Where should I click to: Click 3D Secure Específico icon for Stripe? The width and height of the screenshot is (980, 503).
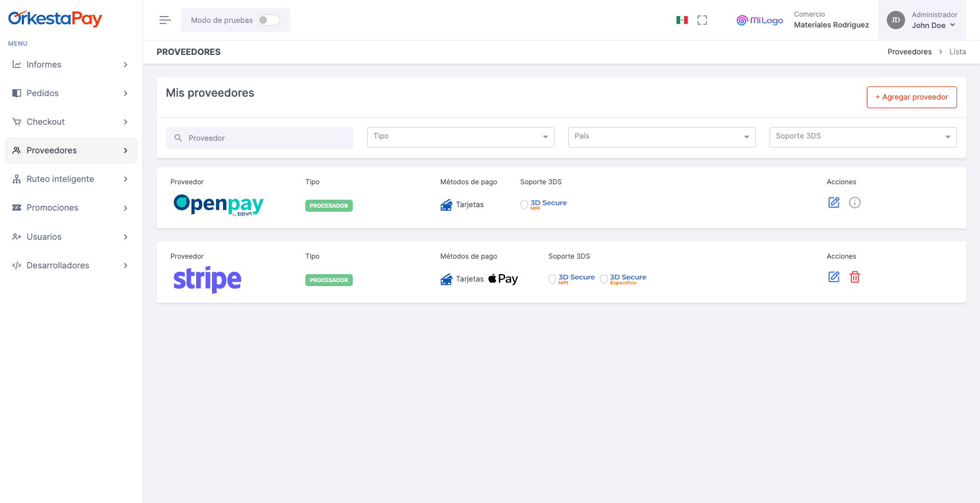click(x=623, y=279)
